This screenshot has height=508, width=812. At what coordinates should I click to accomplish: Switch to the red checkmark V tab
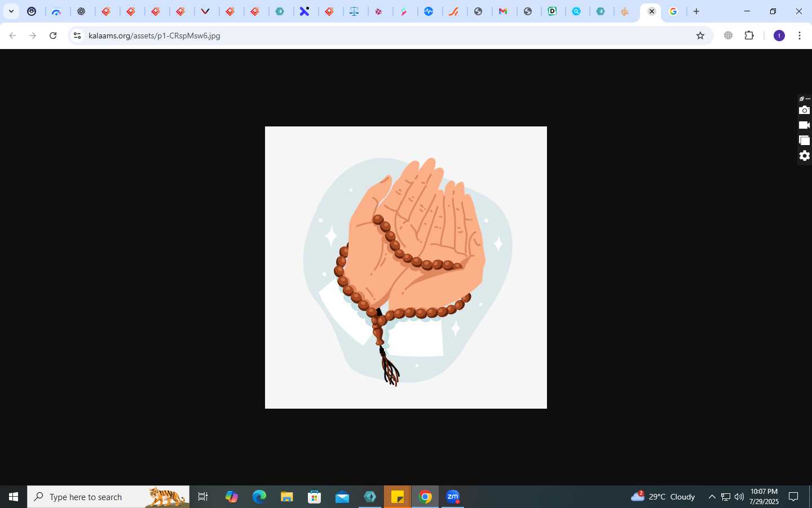206,11
